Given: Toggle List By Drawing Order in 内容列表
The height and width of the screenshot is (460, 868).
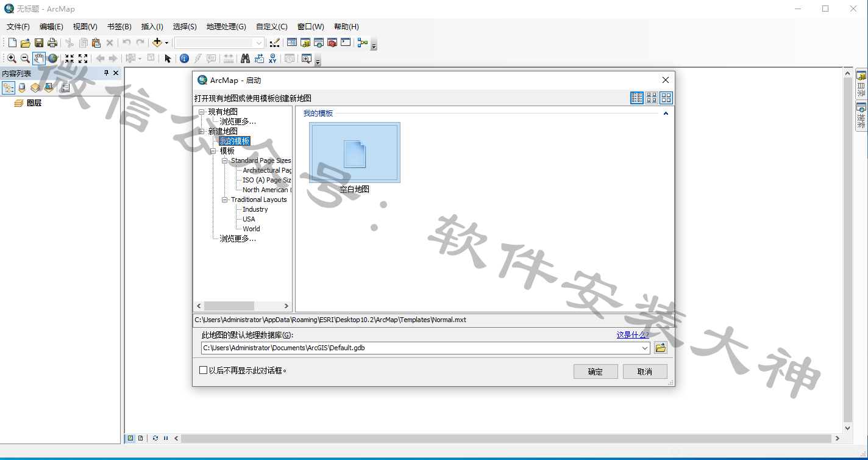Looking at the screenshot, I should click(x=9, y=88).
